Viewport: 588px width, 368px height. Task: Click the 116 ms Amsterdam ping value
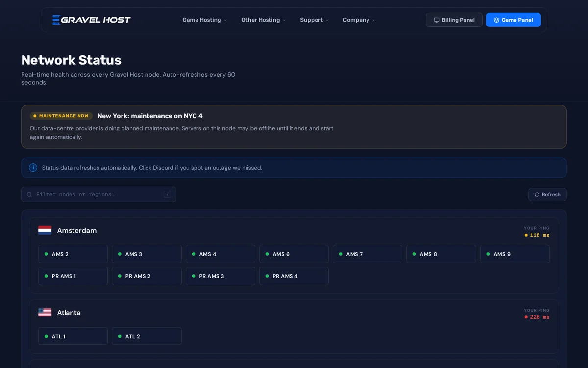tap(539, 235)
